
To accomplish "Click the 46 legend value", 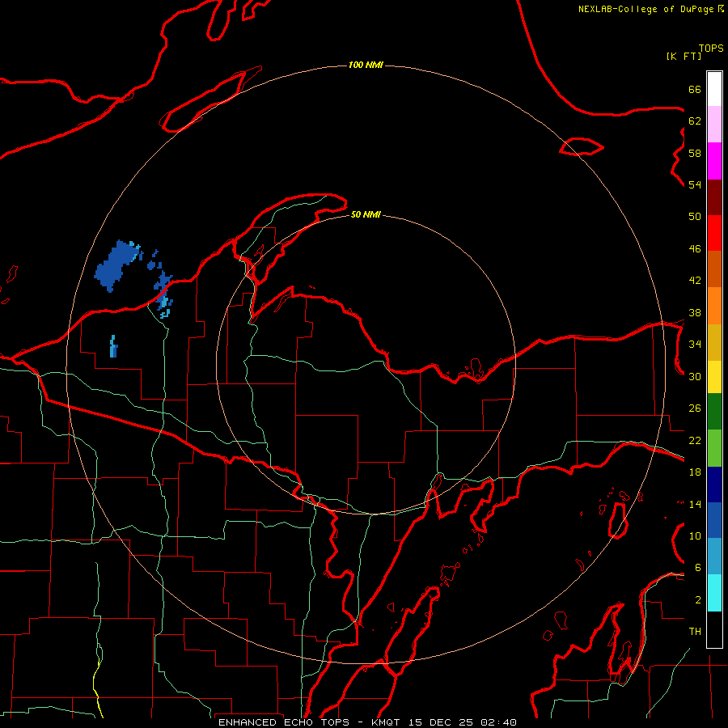I will point(695,249).
